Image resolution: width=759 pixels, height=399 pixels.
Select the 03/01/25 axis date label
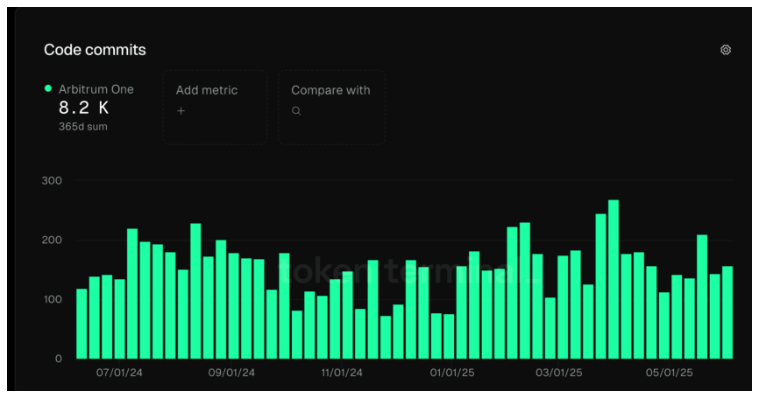coord(559,373)
